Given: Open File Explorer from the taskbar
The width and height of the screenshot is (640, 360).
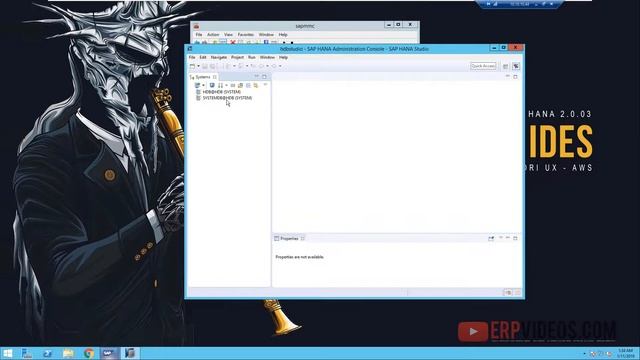Looking at the screenshot, I should tap(68, 353).
